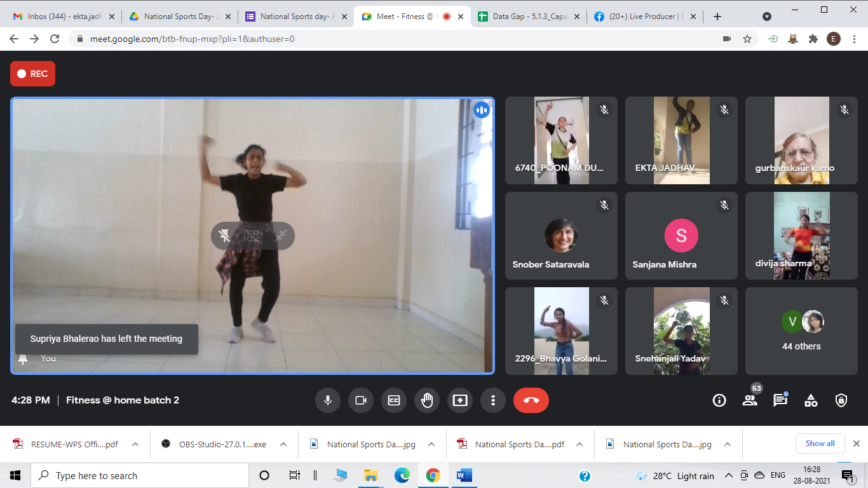Image resolution: width=868 pixels, height=488 pixels.
Task: Open the host controls shield icon
Action: pos(841,400)
